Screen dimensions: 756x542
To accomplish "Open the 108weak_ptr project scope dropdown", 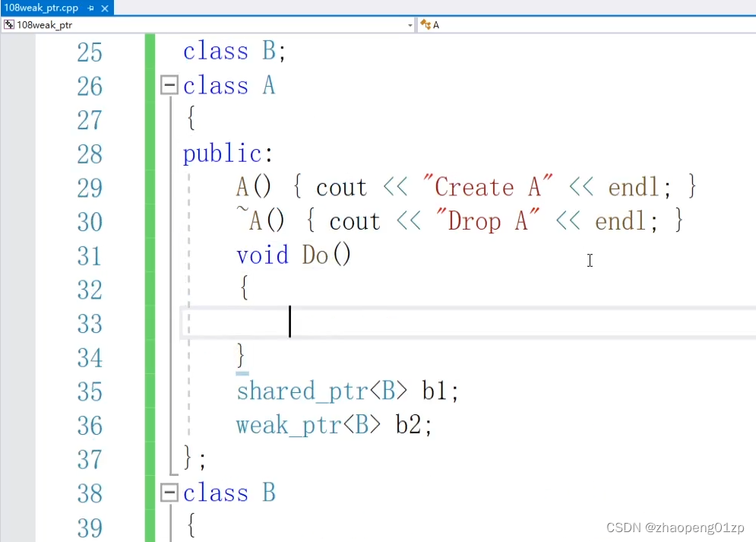I will 410,24.
